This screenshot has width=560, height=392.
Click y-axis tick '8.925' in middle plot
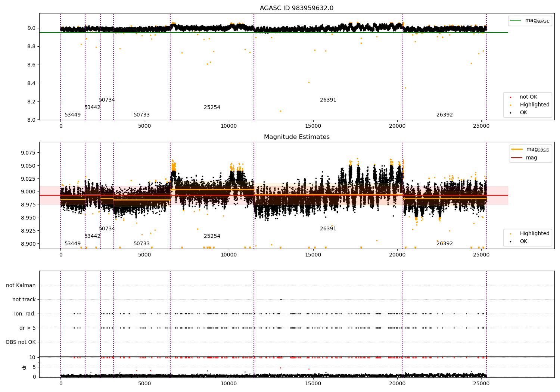(x=28, y=231)
